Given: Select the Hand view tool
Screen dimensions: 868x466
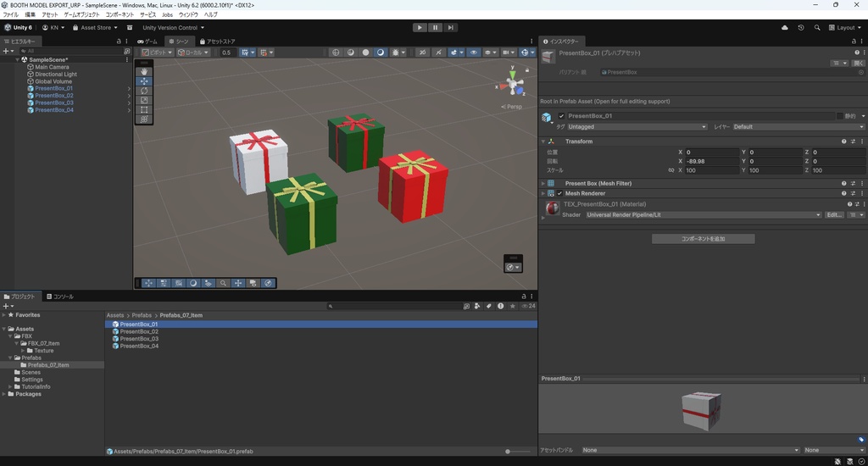Looking at the screenshot, I should [144, 71].
